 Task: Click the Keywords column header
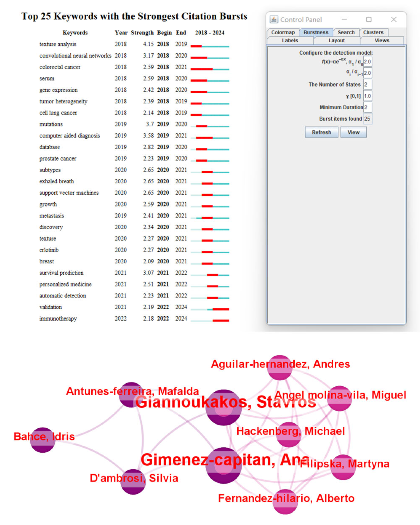(75, 33)
